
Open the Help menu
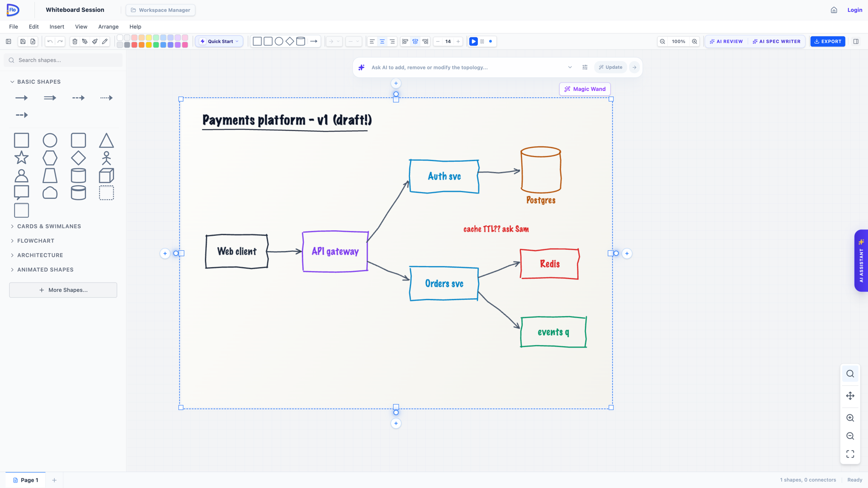135,27
